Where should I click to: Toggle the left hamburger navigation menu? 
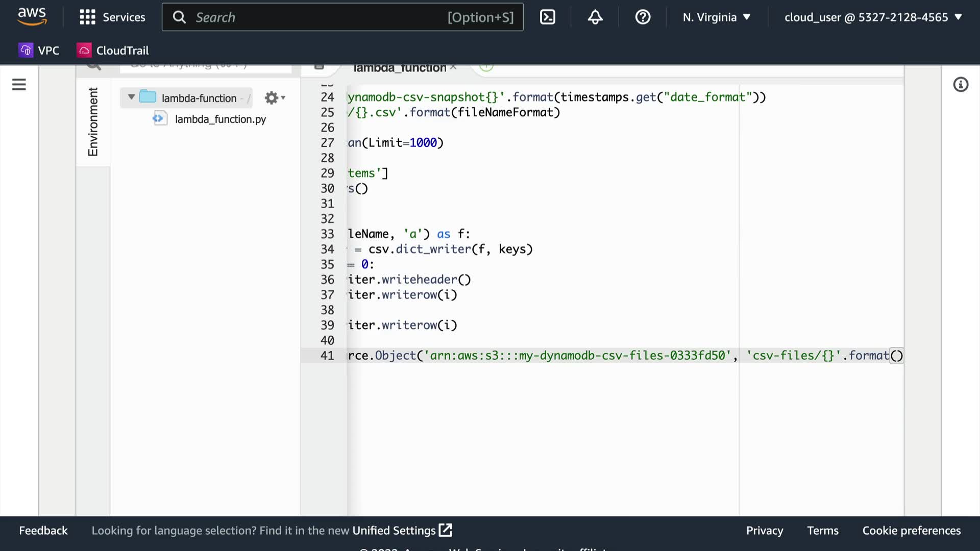click(x=19, y=85)
